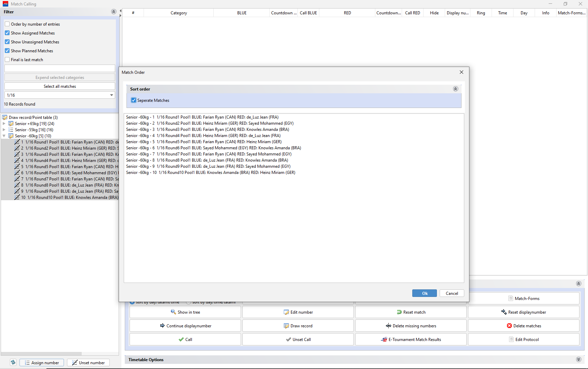Confirm match order with Ok
This screenshot has width=588, height=369.
[424, 293]
